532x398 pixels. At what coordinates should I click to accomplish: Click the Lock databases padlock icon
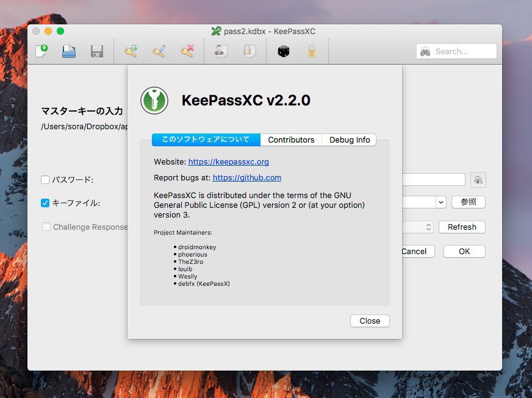312,52
